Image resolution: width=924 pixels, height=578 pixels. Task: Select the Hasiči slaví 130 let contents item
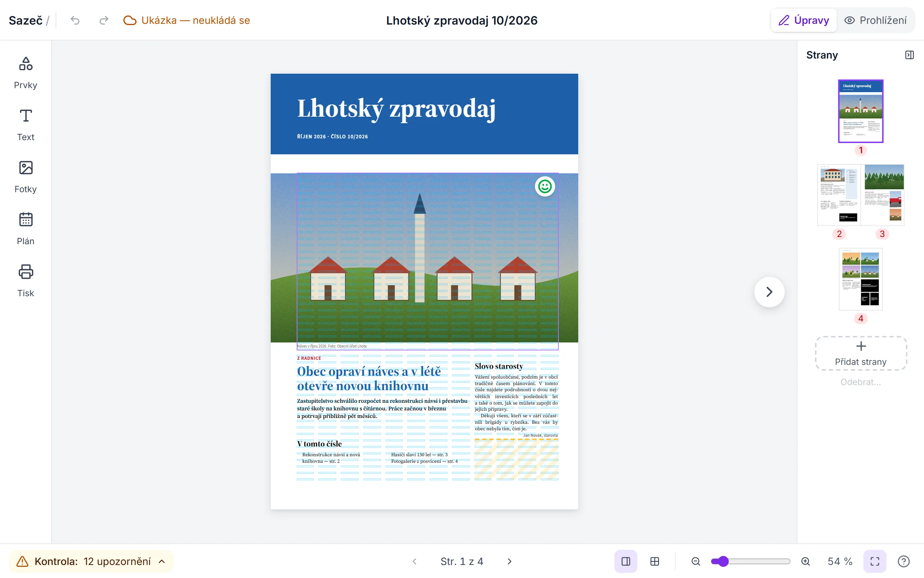pos(419,454)
